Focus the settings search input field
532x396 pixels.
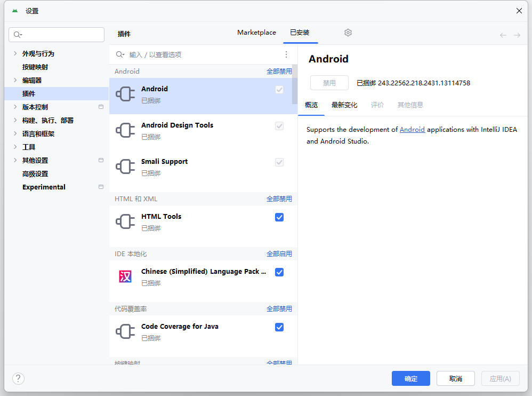pos(57,35)
